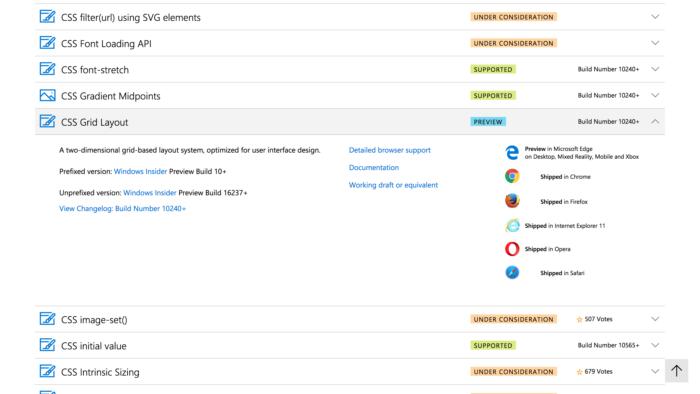
Task: Click the CSS font-stretch title
Action: (x=95, y=70)
